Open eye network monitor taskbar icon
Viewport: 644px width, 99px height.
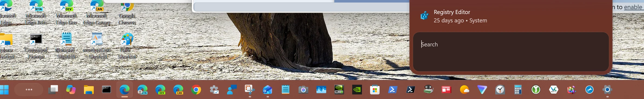[x=428, y=90]
